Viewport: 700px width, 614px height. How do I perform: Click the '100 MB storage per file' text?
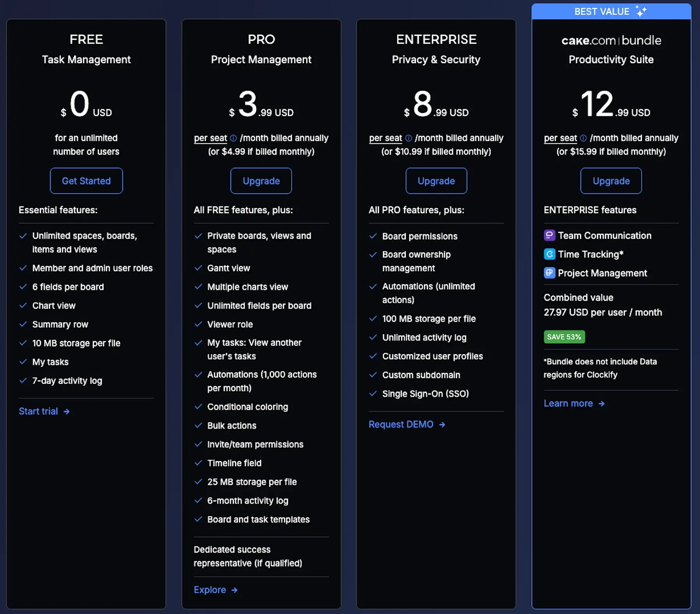pyautogui.click(x=429, y=319)
